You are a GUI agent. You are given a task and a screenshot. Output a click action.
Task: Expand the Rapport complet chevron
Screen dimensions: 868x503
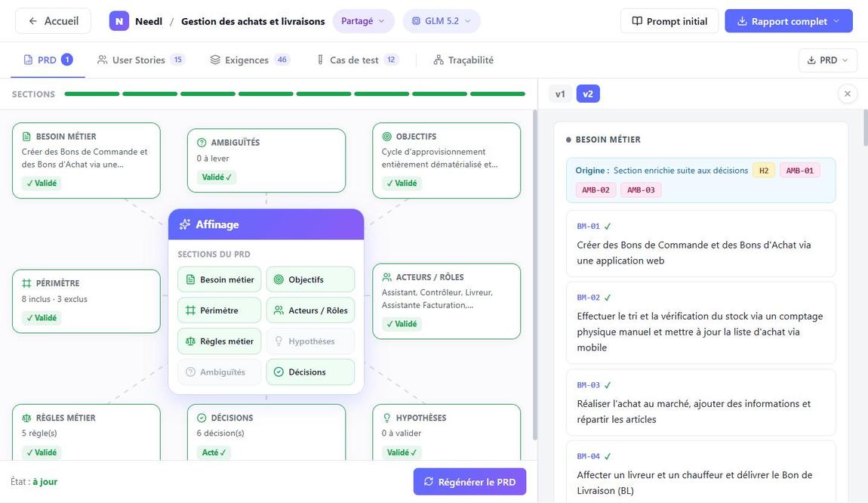click(836, 21)
